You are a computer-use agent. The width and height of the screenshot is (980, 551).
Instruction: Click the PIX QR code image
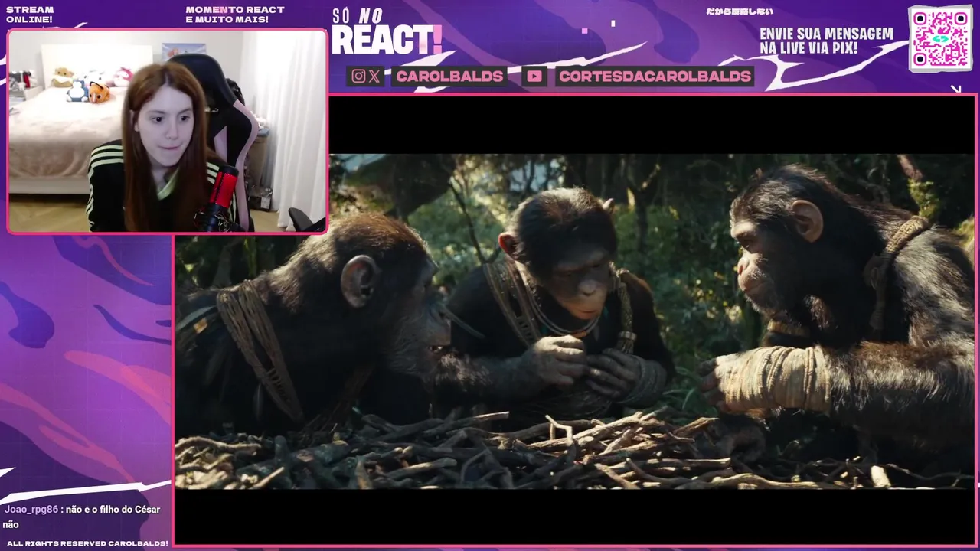pos(940,38)
